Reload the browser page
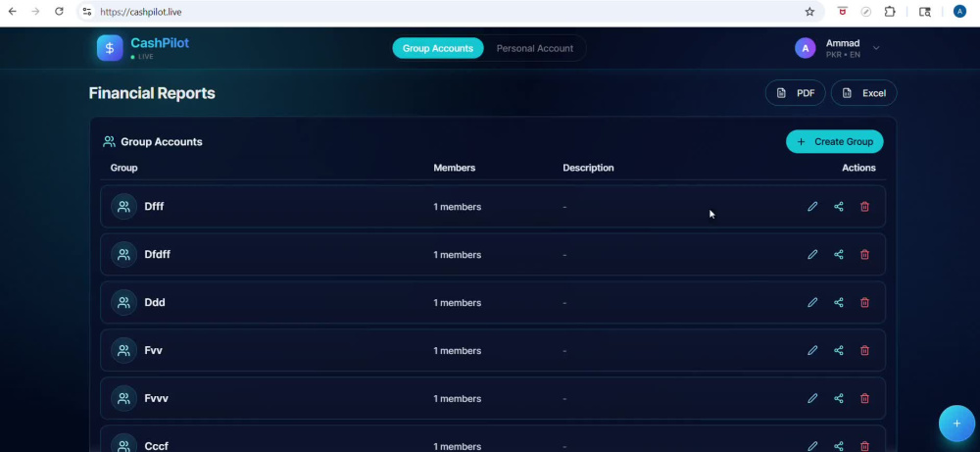 click(x=59, y=11)
